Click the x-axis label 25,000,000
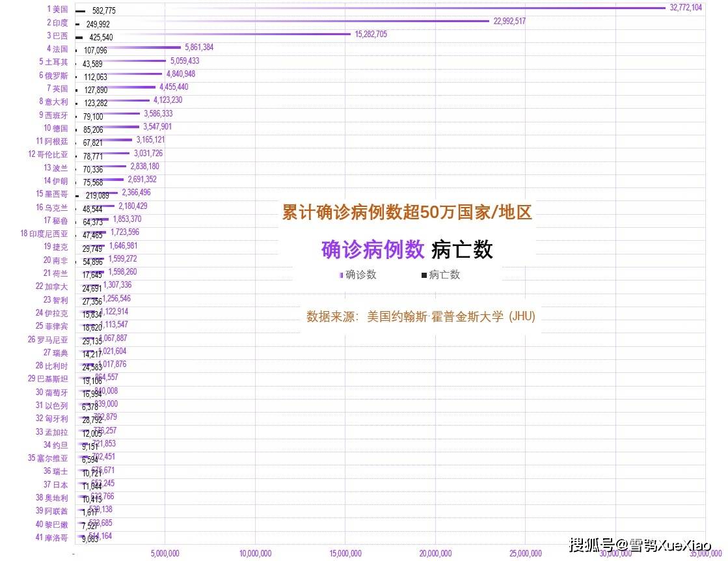728x561 pixels. 526,553
